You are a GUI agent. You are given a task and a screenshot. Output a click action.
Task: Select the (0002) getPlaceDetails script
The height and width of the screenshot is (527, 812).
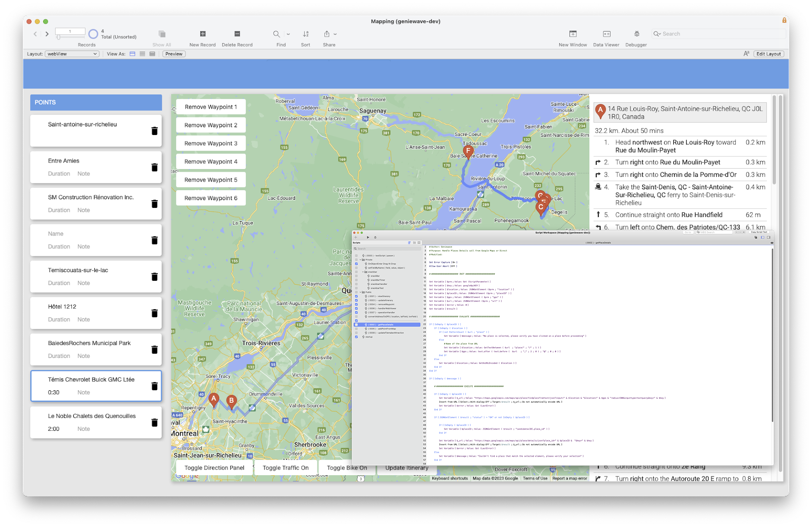(387, 325)
